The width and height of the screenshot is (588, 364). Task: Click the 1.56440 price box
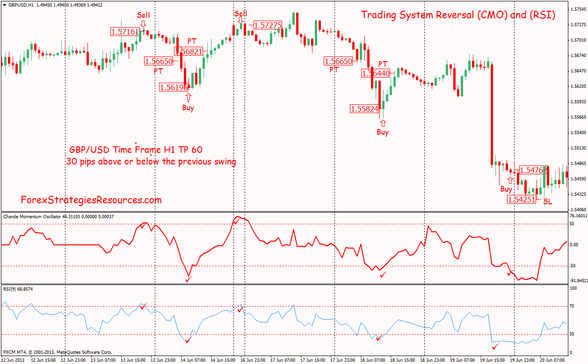376,73
